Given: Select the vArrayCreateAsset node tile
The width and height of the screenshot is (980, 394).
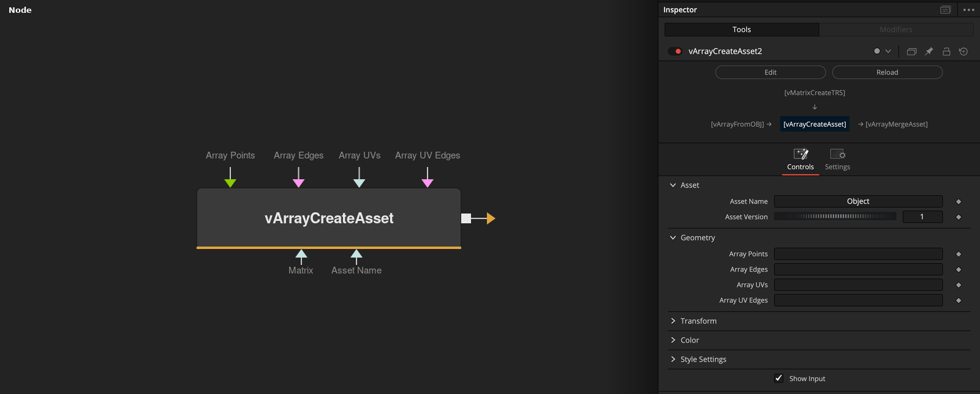Looking at the screenshot, I should pyautogui.click(x=329, y=218).
